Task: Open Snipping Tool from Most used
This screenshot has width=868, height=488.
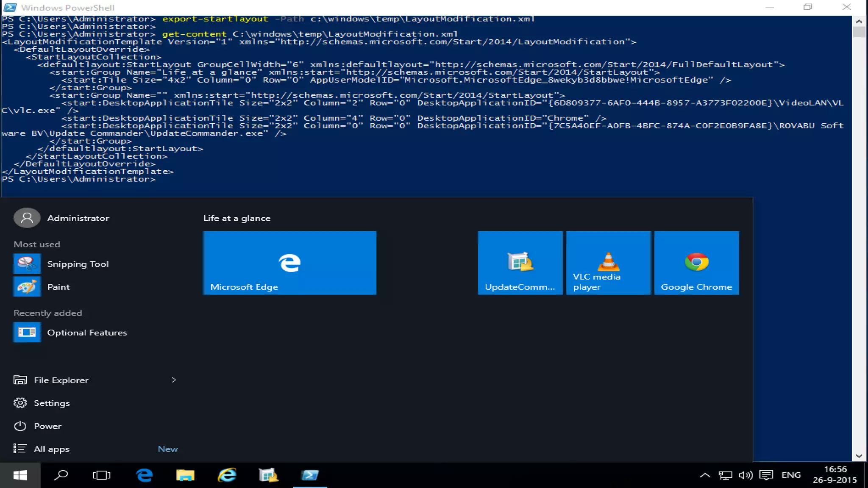Action: pyautogui.click(x=95, y=264)
